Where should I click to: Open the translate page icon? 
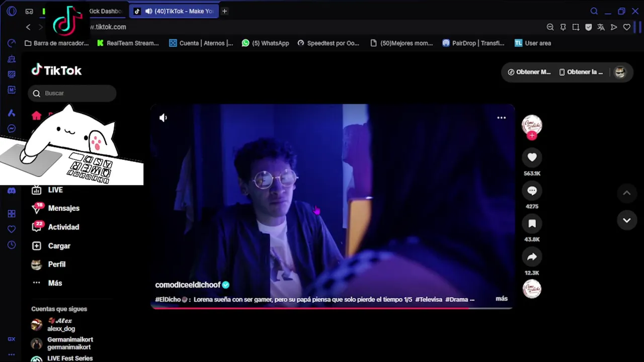601,27
